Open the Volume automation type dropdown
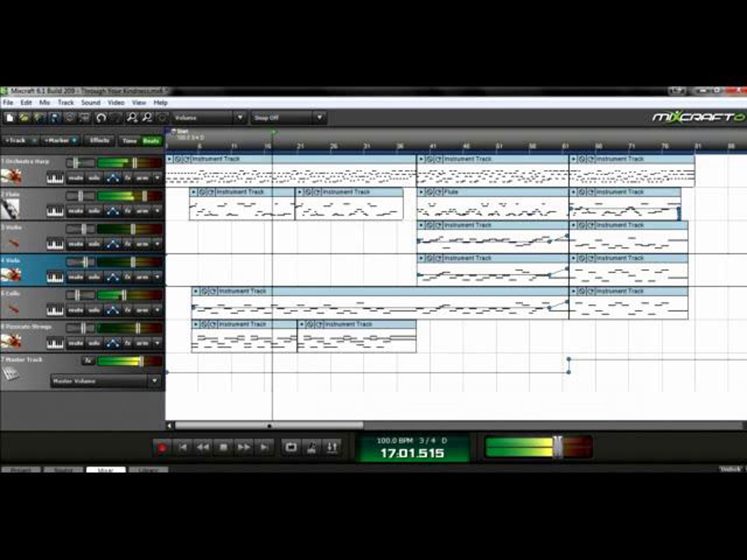 coord(240,118)
